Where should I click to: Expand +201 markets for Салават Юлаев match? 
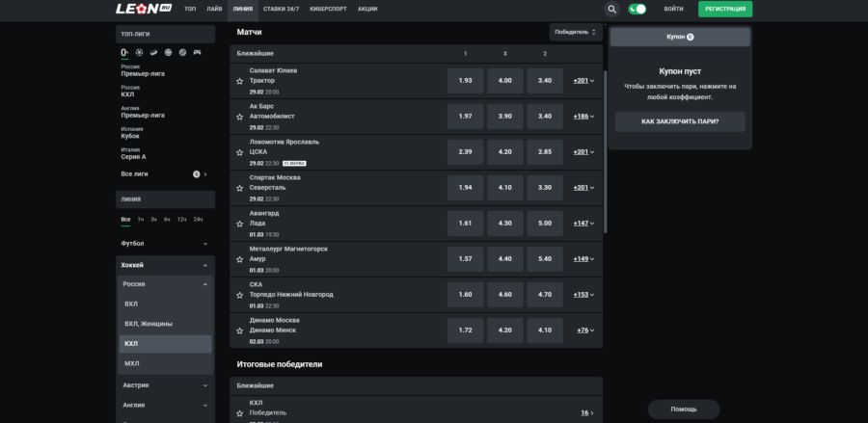tap(583, 81)
